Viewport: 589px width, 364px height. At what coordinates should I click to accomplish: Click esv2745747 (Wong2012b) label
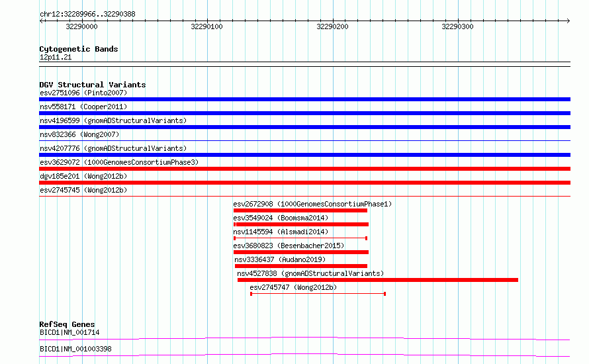[x=293, y=287]
